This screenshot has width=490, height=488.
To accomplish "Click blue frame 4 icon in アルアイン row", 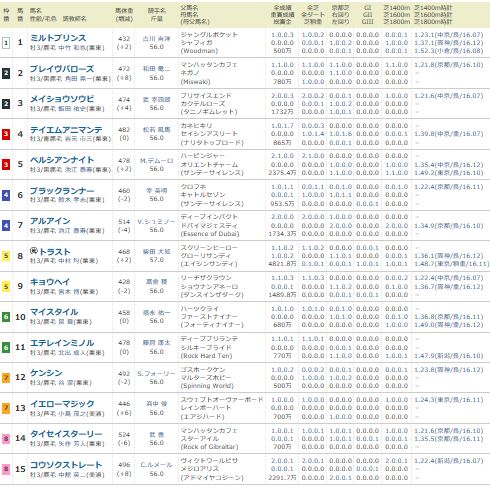I will (6, 225).
